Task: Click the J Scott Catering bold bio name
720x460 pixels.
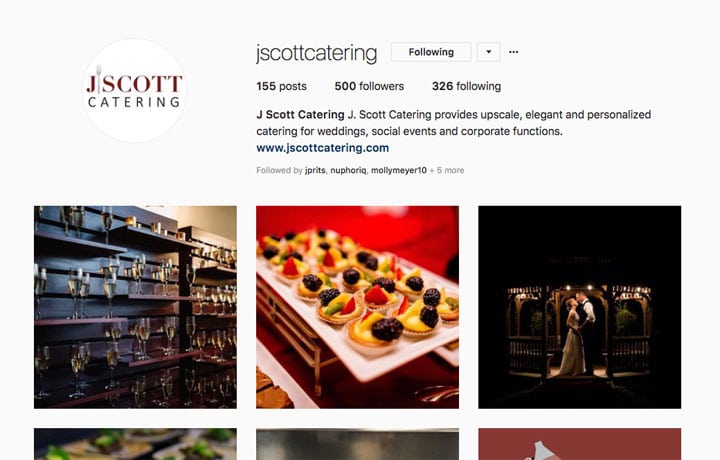Action: (300, 114)
